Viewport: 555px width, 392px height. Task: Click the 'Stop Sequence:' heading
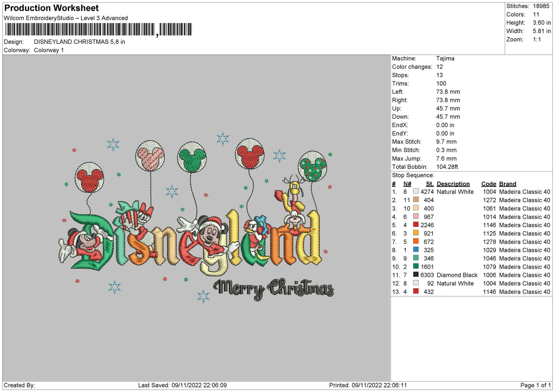(x=413, y=175)
